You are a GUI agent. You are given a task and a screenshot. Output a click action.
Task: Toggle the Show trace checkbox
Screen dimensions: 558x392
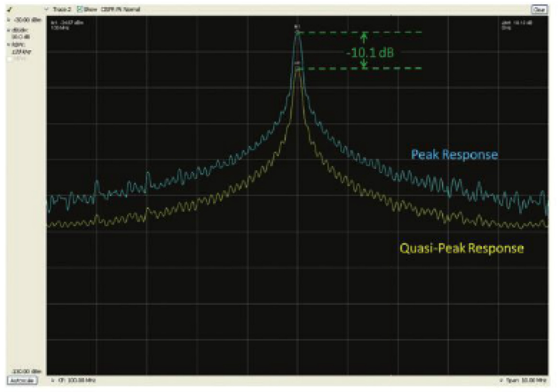80,9
